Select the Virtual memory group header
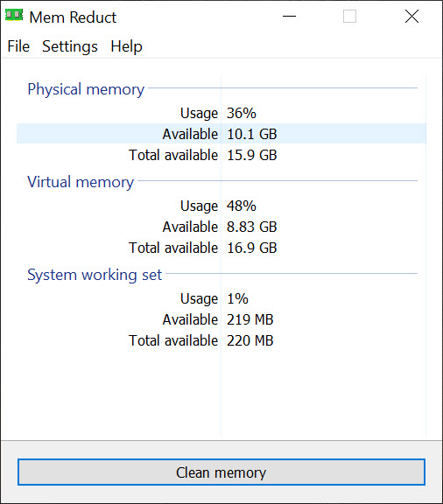The width and height of the screenshot is (443, 504). (x=81, y=182)
